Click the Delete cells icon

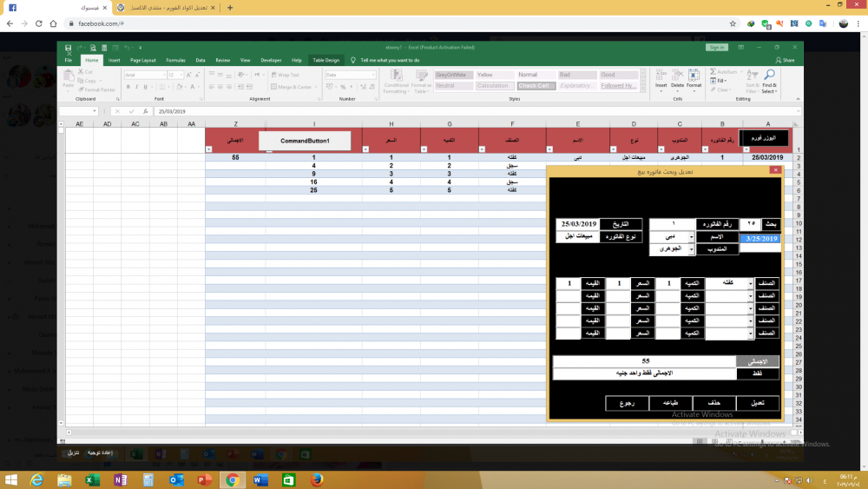[678, 76]
